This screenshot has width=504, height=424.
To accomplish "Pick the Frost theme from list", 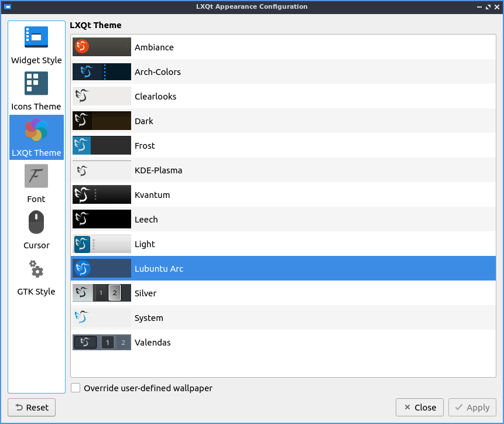I will click(145, 146).
